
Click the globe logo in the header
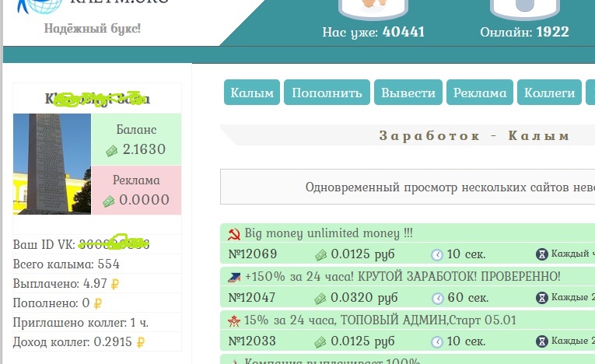[x=37, y=7]
